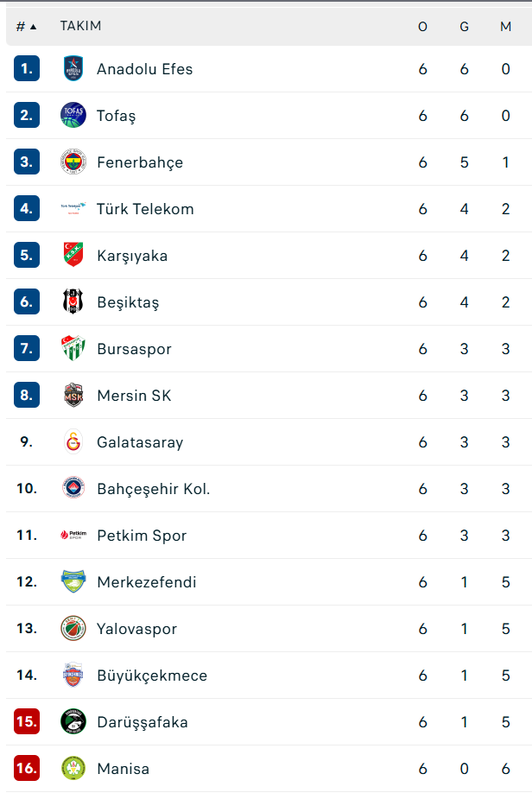
Task: Sort by M losses column header
Action: pyautogui.click(x=506, y=26)
